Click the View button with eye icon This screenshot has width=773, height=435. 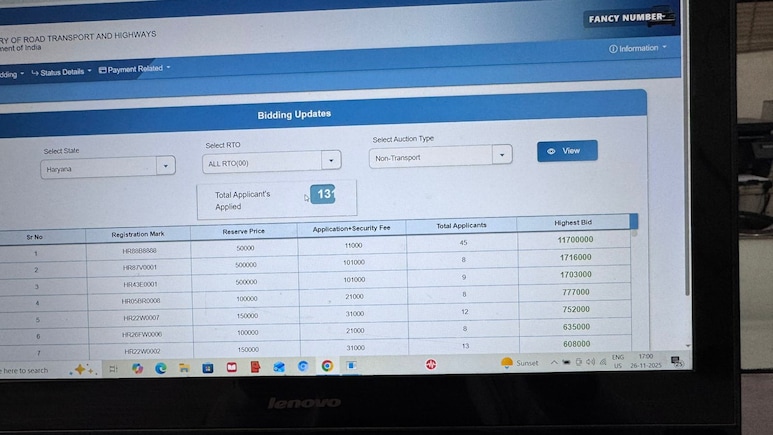tap(566, 151)
